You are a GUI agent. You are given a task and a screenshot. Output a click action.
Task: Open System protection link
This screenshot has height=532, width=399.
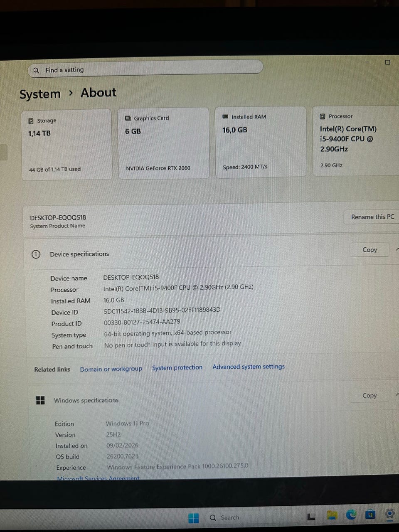pos(177,368)
